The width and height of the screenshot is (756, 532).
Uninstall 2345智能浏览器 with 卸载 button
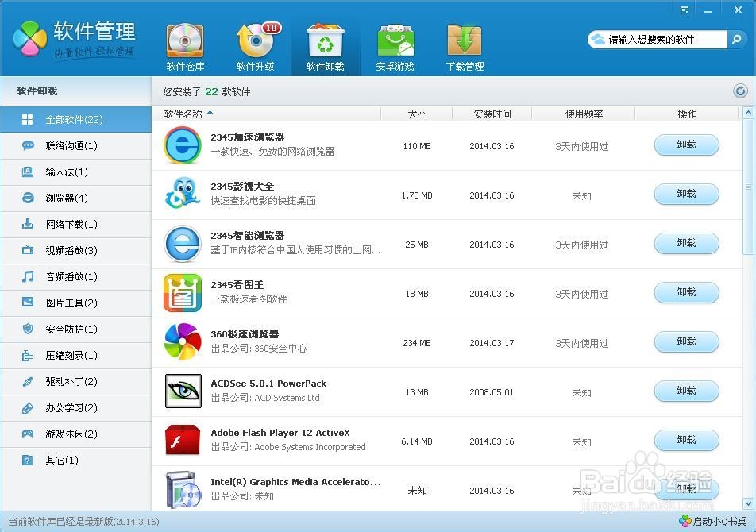[687, 243]
